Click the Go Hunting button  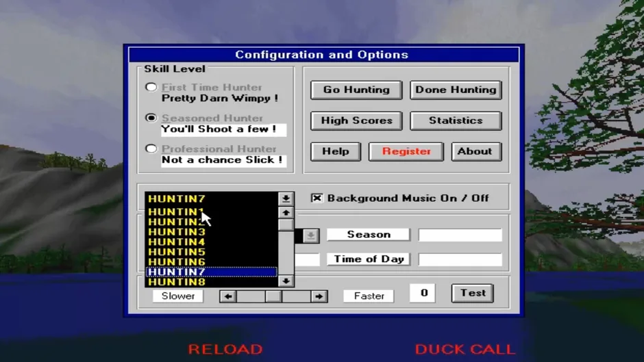pyautogui.click(x=356, y=90)
